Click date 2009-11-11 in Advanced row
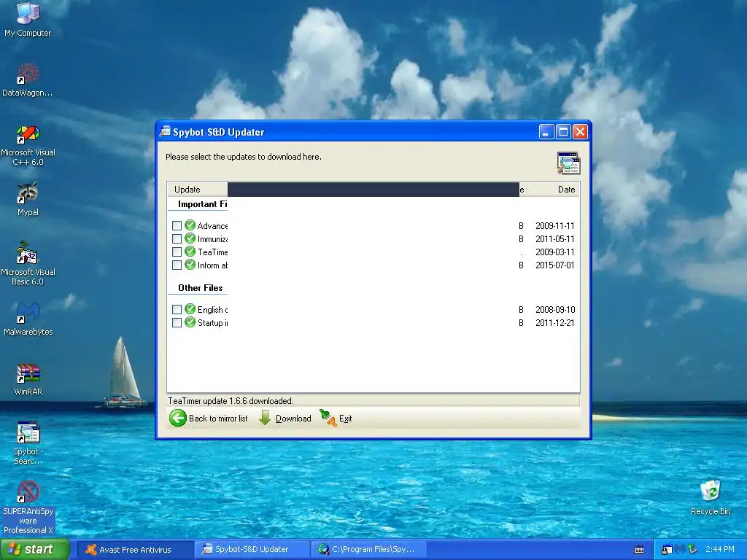 pyautogui.click(x=555, y=226)
